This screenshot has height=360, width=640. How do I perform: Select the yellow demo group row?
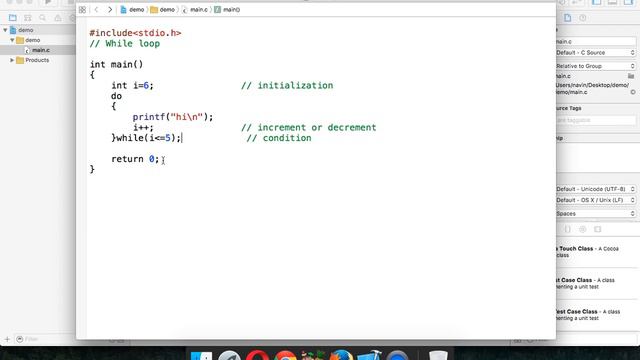(x=38, y=40)
